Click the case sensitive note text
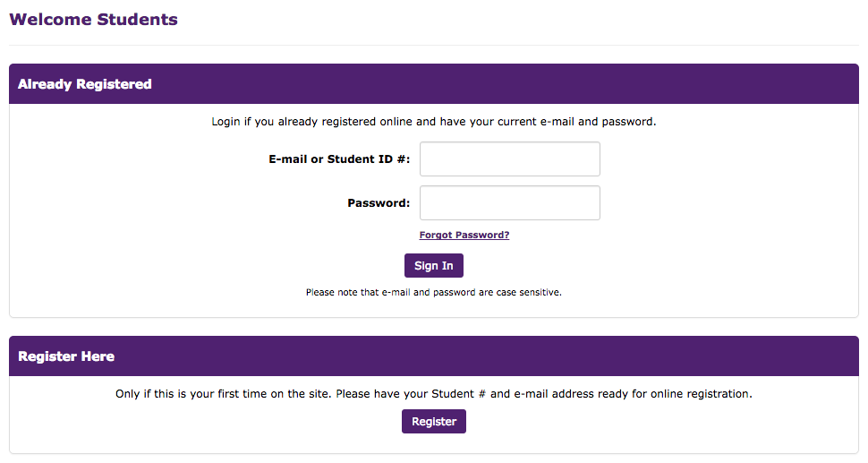The image size is (868, 463). point(434,292)
